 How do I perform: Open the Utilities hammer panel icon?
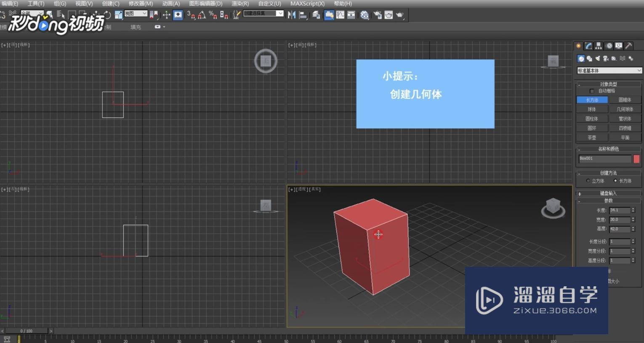[x=628, y=46]
